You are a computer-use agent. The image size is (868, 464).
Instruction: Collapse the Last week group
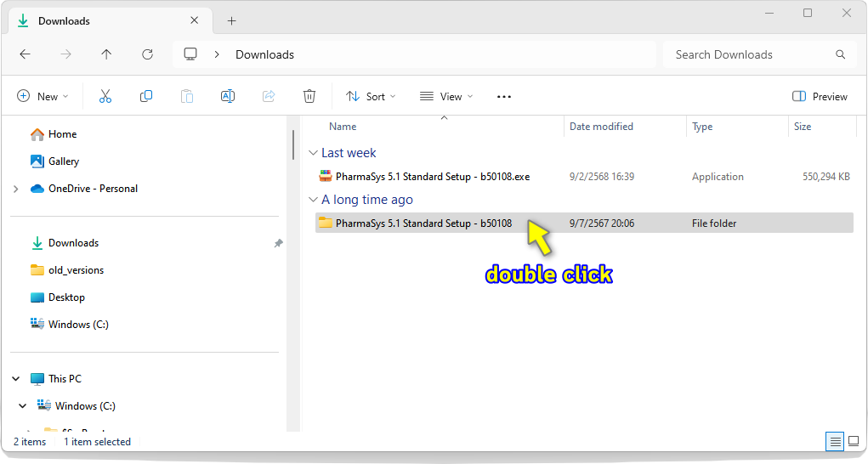(x=314, y=153)
